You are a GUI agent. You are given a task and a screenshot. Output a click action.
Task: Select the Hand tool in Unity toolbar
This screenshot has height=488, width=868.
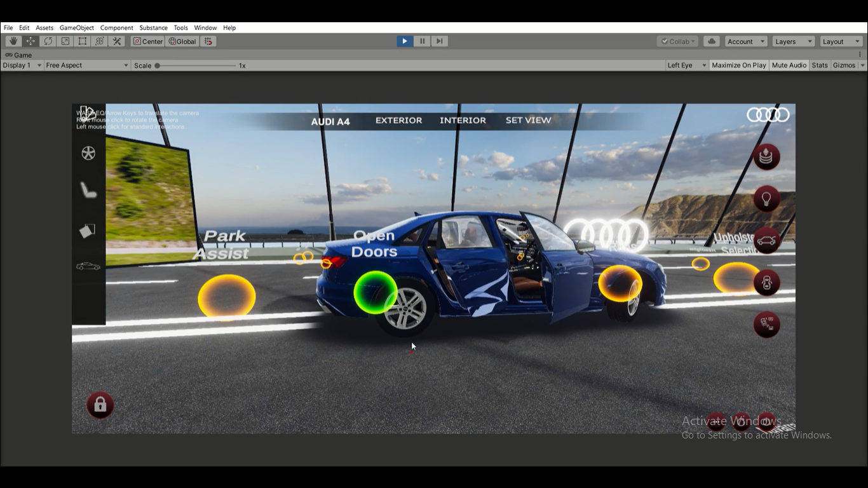[x=13, y=41]
